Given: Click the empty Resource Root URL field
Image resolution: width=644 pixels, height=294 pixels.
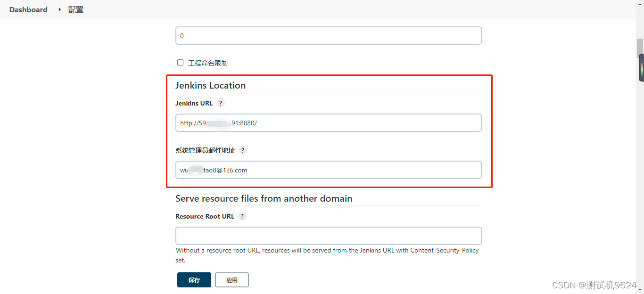Looking at the screenshot, I should [x=329, y=236].
